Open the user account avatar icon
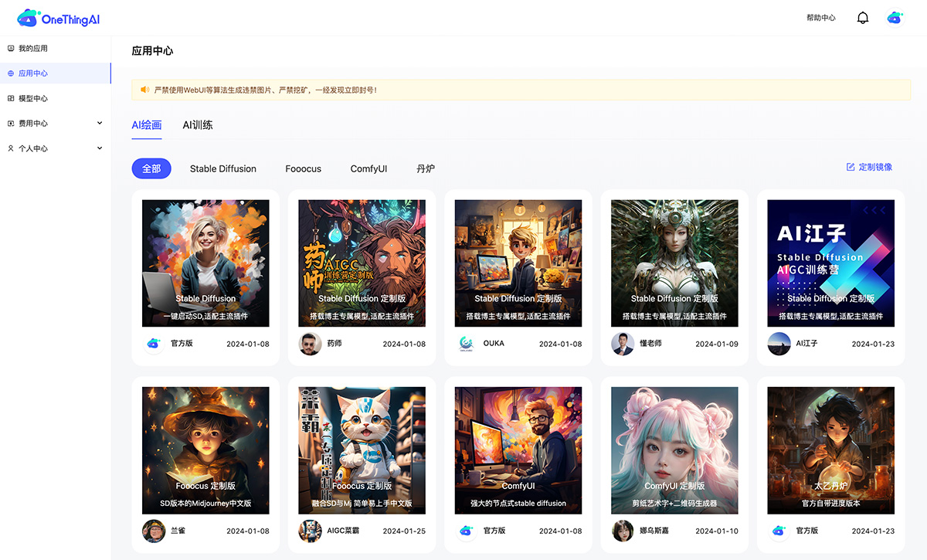Screen dimensions: 927x560 pyautogui.click(x=895, y=18)
